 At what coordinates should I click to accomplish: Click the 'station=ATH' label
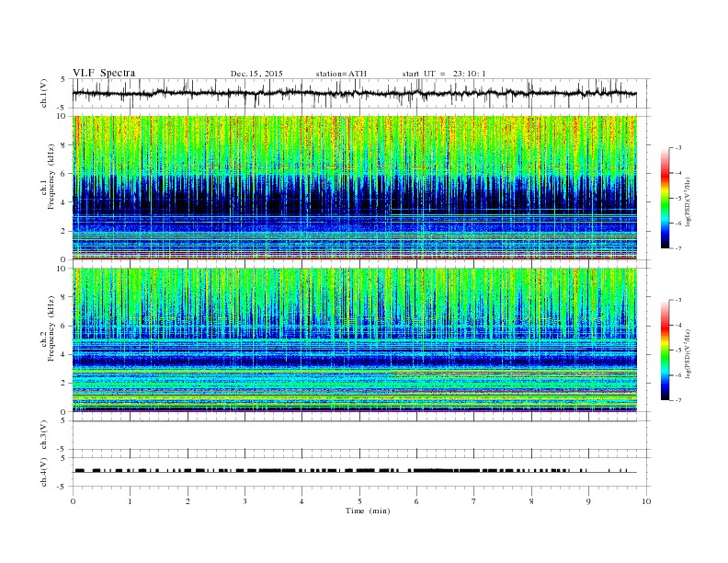click(x=341, y=74)
